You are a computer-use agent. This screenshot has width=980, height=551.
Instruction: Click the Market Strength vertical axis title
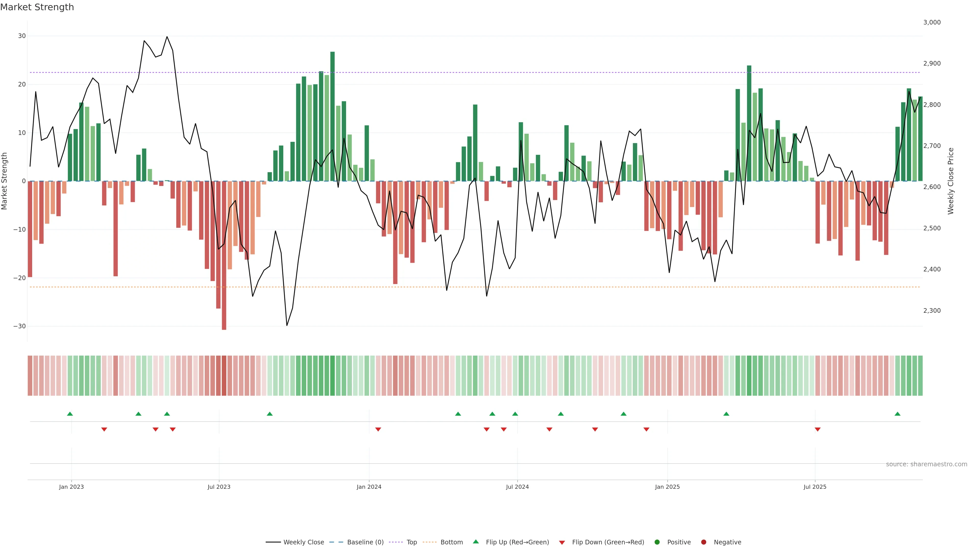(5, 181)
